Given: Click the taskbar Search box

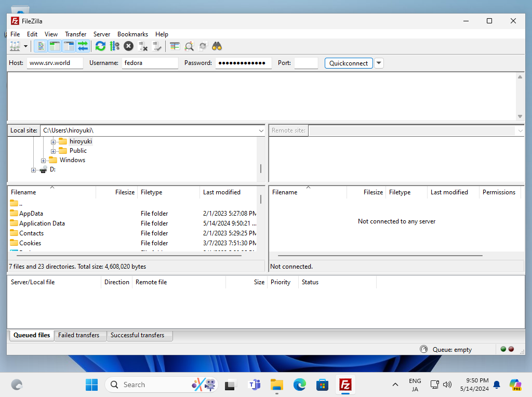Looking at the screenshot, I should coord(161,385).
